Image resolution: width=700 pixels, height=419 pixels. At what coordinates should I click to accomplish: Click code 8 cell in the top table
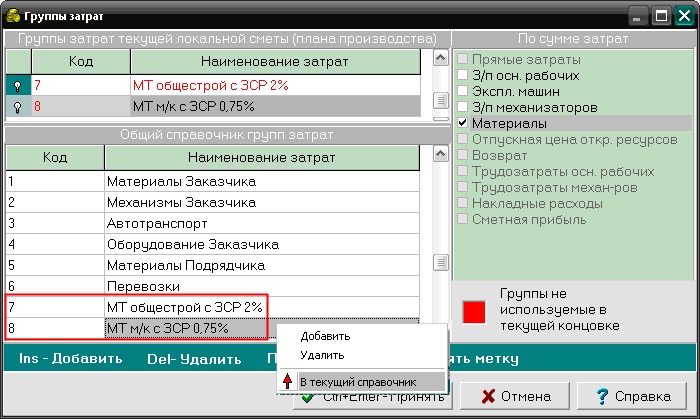coord(81,107)
